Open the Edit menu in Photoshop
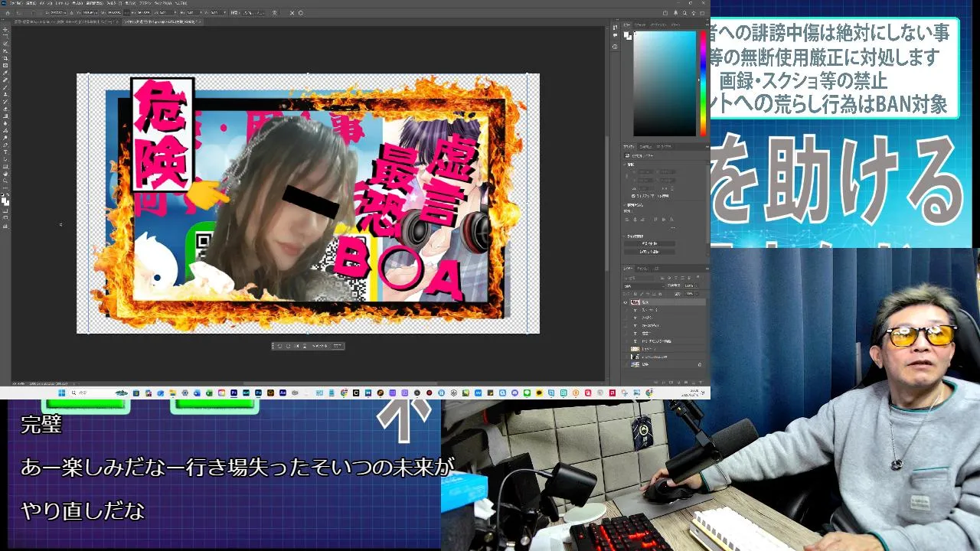 [x=31, y=3]
